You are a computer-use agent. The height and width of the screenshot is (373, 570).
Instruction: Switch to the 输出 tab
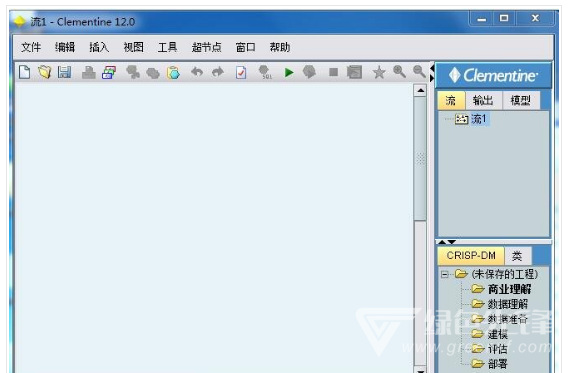(483, 100)
